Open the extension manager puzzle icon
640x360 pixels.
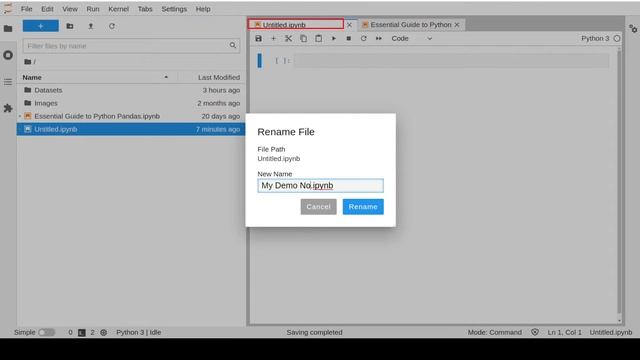click(8, 108)
